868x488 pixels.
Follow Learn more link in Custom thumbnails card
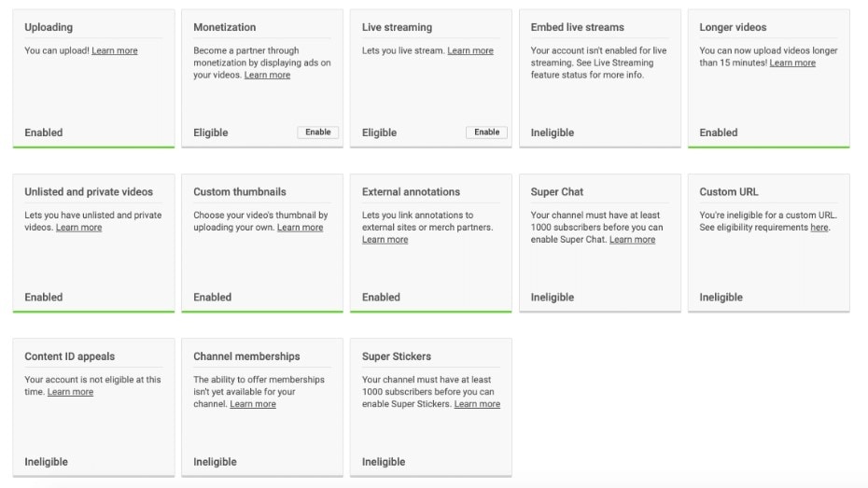[x=300, y=228]
